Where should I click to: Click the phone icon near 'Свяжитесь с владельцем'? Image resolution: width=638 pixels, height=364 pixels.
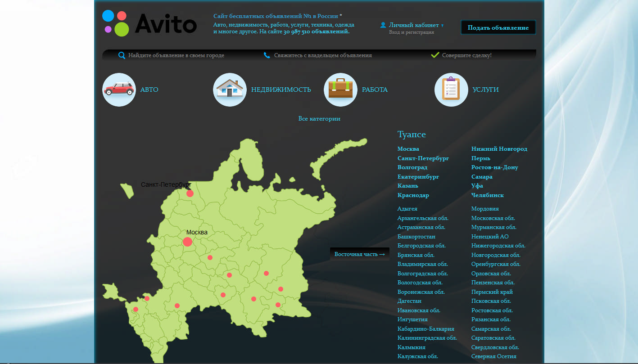click(266, 55)
